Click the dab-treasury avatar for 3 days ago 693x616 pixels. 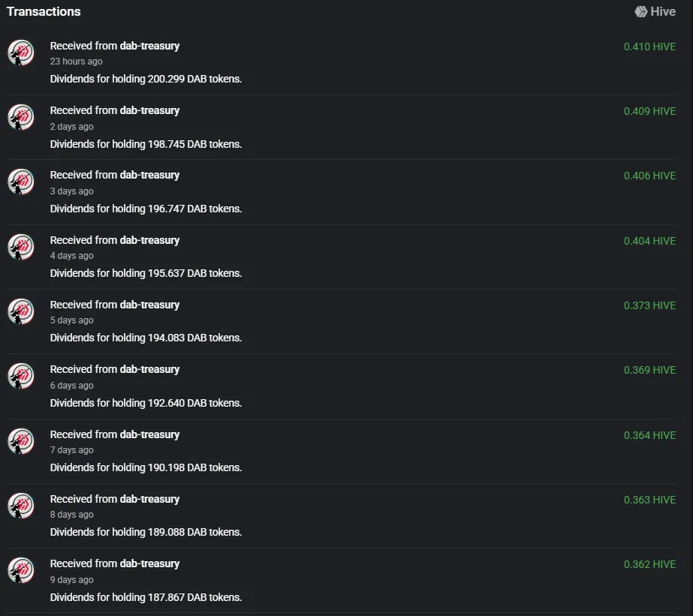(x=21, y=182)
